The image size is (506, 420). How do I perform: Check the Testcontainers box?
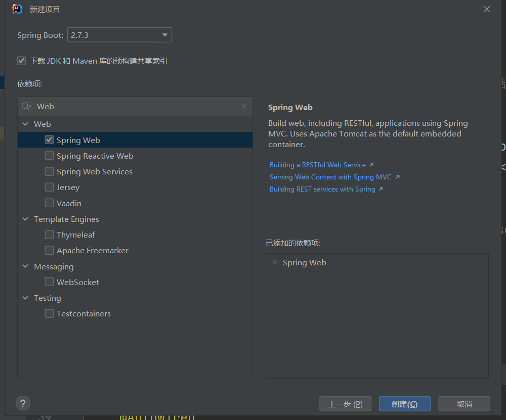pos(50,313)
